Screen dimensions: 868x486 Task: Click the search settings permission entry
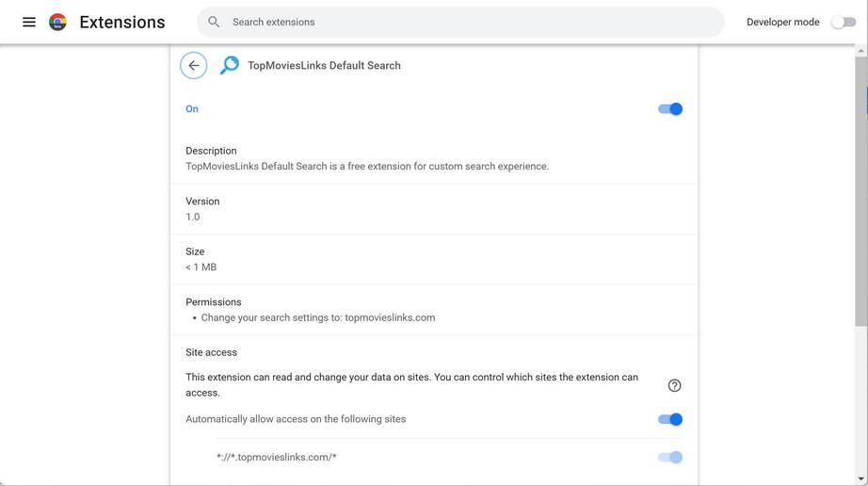[318, 317]
